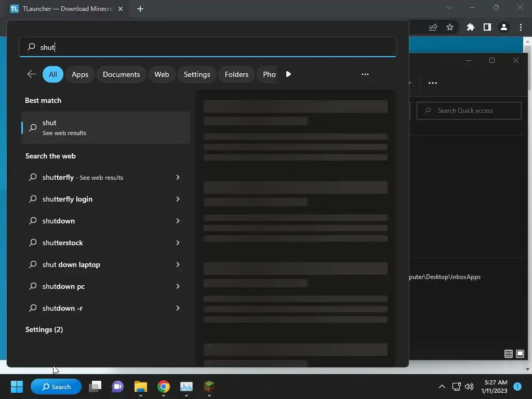Open volume control in system tray

469,387
